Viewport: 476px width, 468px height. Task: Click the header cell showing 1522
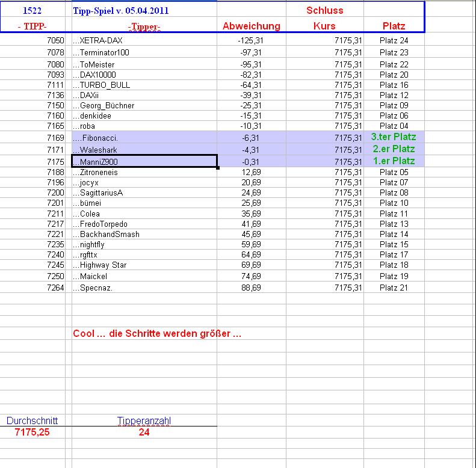(x=32, y=10)
